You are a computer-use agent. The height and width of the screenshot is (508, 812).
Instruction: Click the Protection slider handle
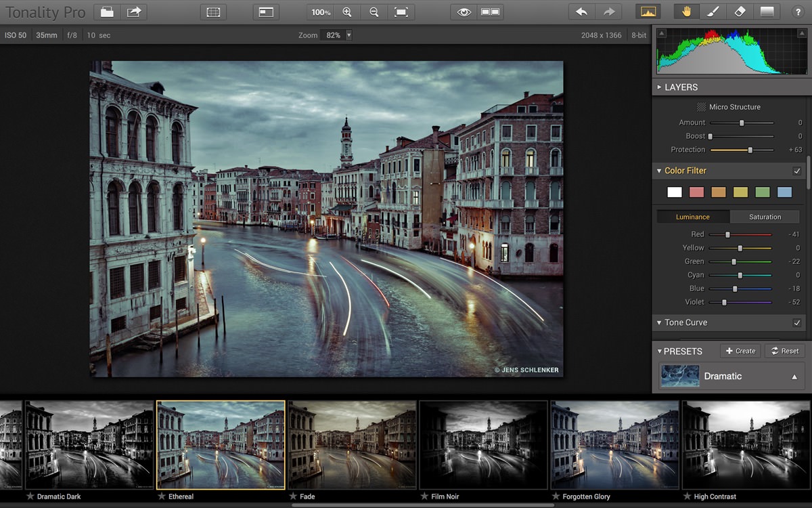[x=750, y=150]
